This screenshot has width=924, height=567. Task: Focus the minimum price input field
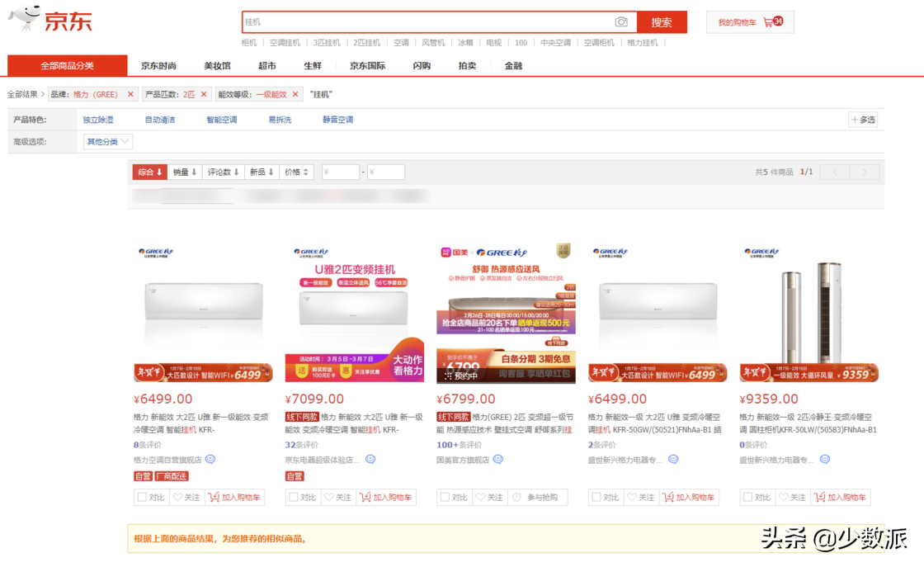click(341, 172)
